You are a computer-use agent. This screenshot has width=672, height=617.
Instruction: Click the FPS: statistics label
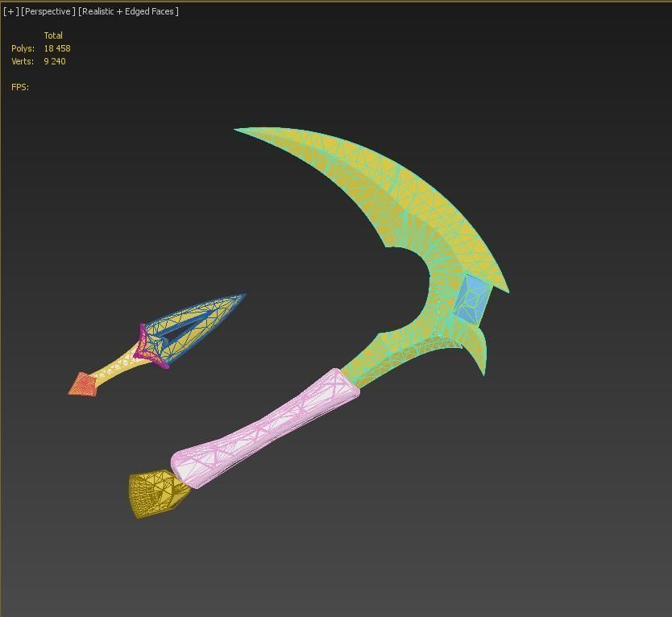[x=20, y=87]
